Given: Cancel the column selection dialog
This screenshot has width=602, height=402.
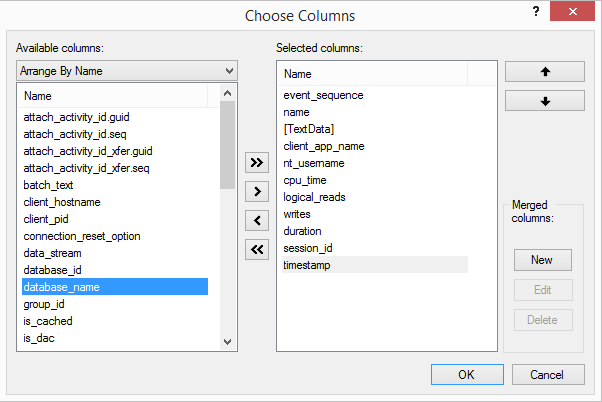Looking at the screenshot, I should click(x=546, y=374).
